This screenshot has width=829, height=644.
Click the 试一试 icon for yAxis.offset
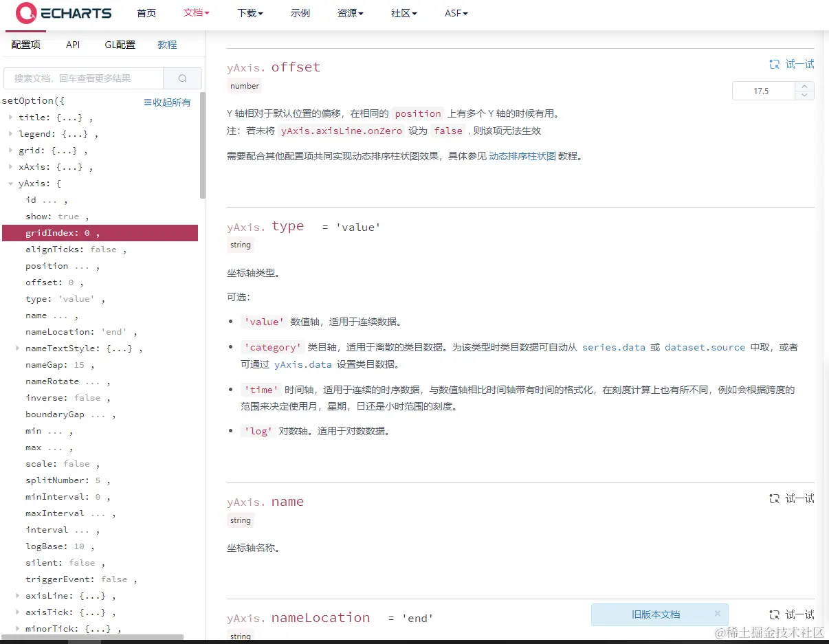775,64
